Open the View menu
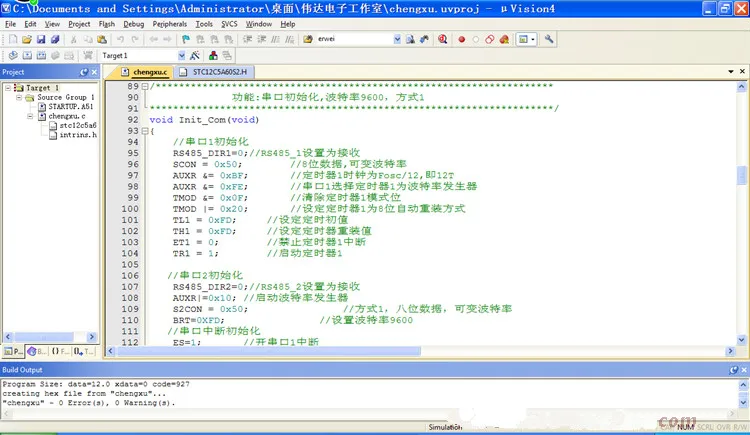 click(52, 24)
